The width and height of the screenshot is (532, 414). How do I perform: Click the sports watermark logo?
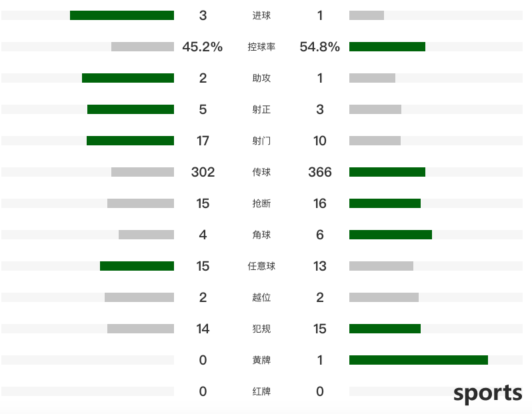click(487, 393)
